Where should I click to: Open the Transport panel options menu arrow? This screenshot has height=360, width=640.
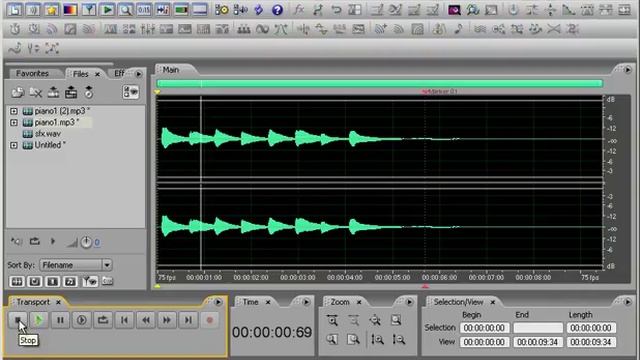[218, 302]
